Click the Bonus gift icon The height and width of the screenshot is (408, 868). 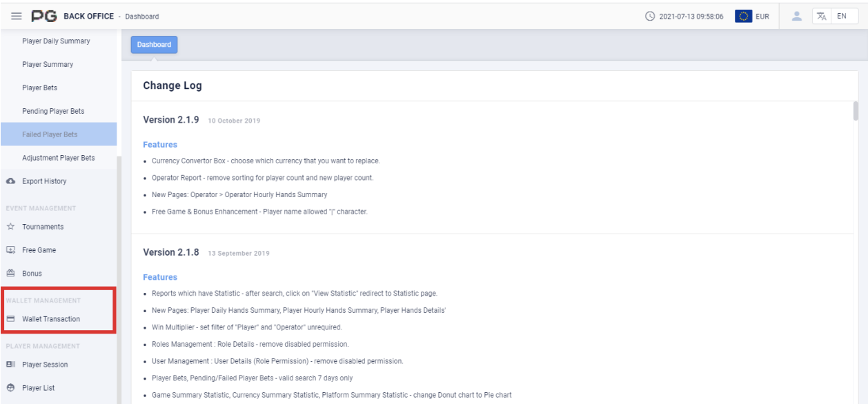pyautogui.click(x=10, y=274)
